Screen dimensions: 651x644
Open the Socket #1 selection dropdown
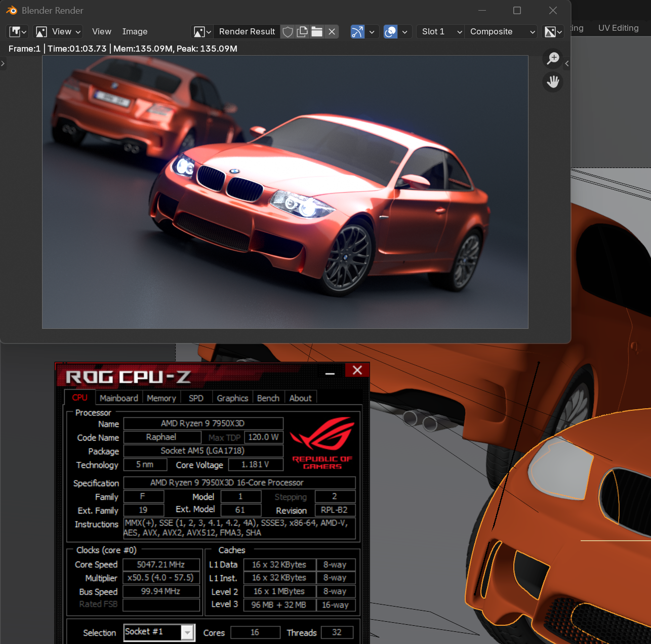point(159,632)
